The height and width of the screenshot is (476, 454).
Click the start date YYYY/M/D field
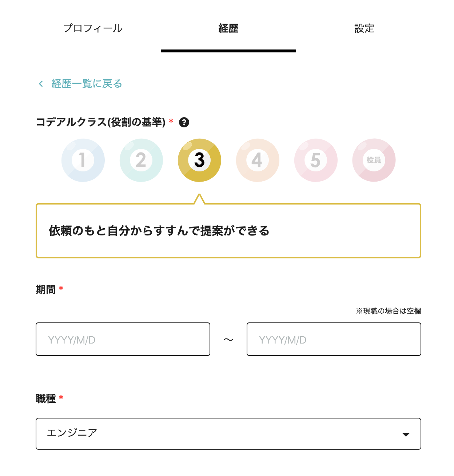pos(123,339)
